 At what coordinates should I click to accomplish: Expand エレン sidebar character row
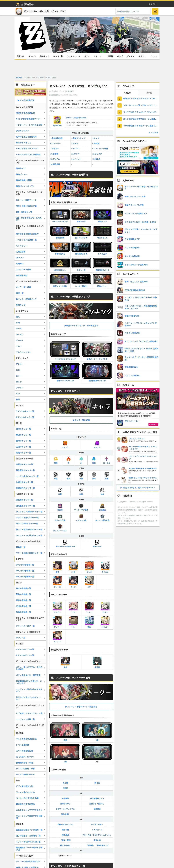(x=30, y=346)
